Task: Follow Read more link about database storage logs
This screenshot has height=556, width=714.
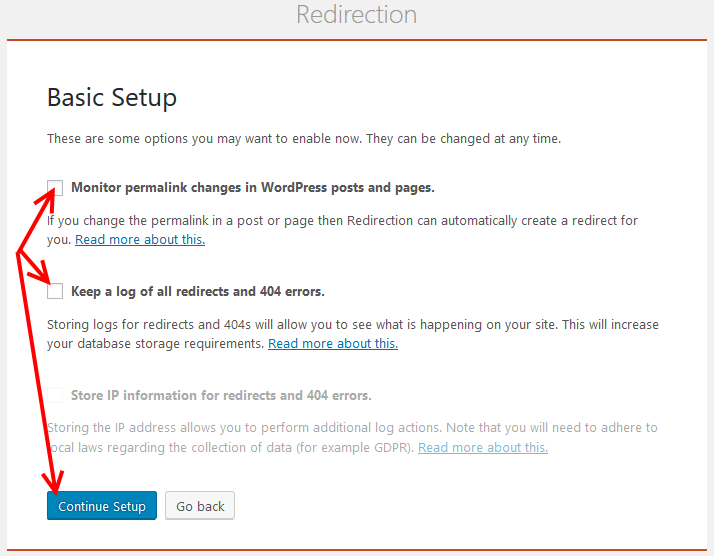Action: 333,343
